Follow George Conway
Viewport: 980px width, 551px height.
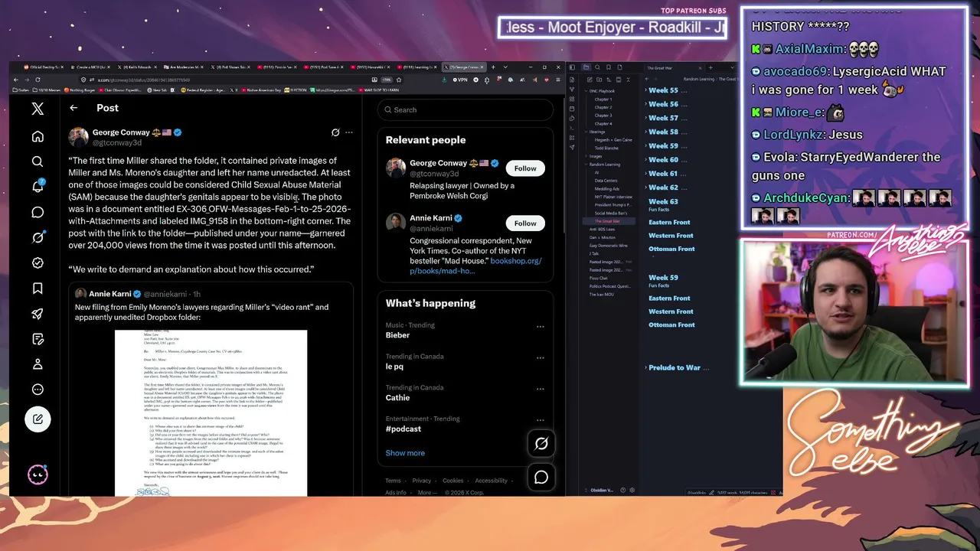[x=525, y=168]
